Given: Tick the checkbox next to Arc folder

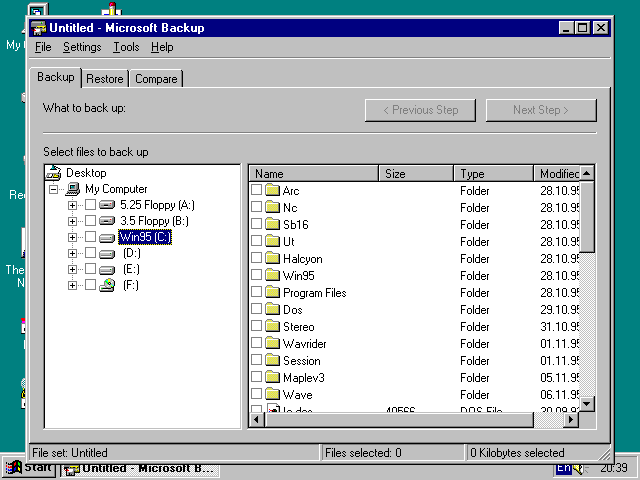Looking at the screenshot, I should (x=257, y=191).
